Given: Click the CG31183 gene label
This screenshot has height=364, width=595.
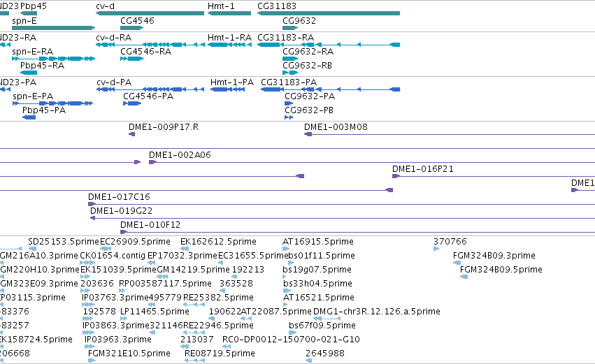Looking at the screenshot, I should [277, 6].
